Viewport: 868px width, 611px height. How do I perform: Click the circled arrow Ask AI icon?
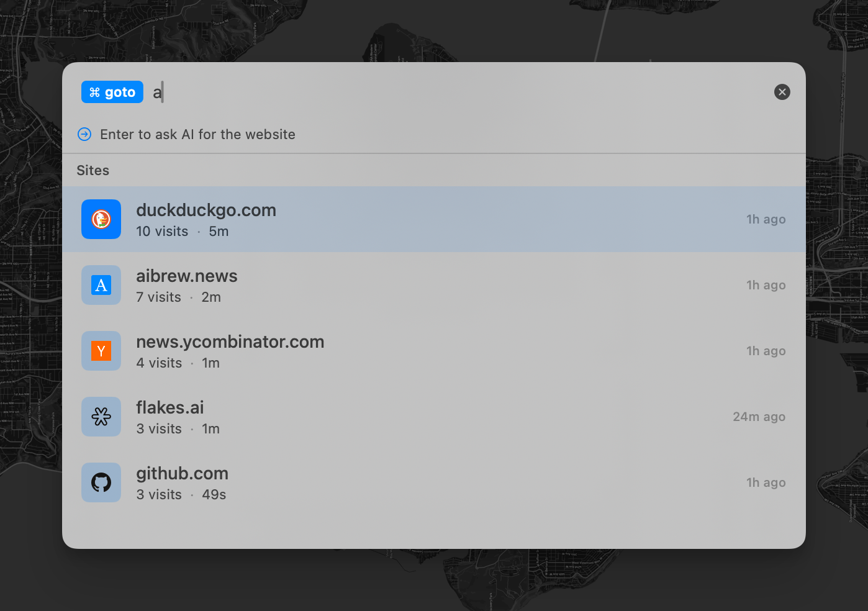point(84,134)
